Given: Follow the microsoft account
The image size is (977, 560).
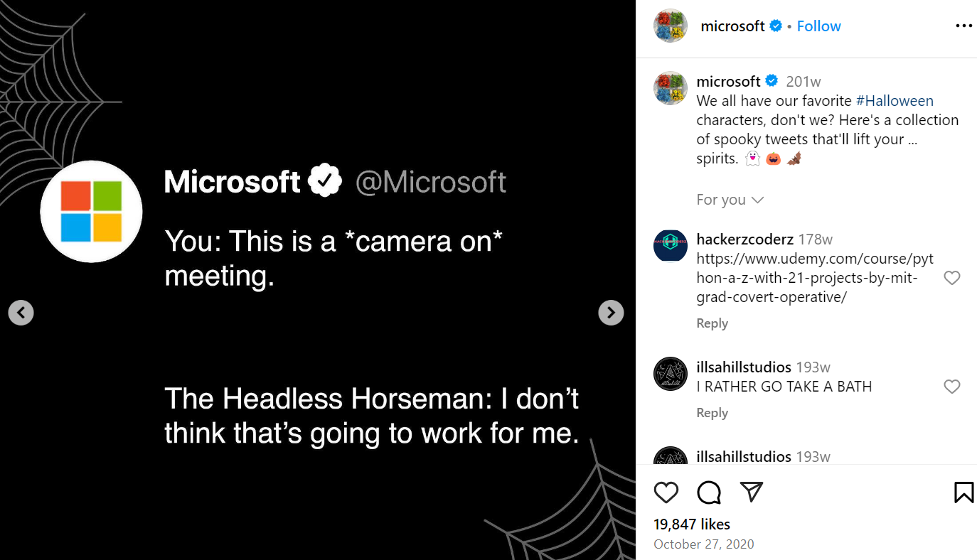Looking at the screenshot, I should pos(818,26).
